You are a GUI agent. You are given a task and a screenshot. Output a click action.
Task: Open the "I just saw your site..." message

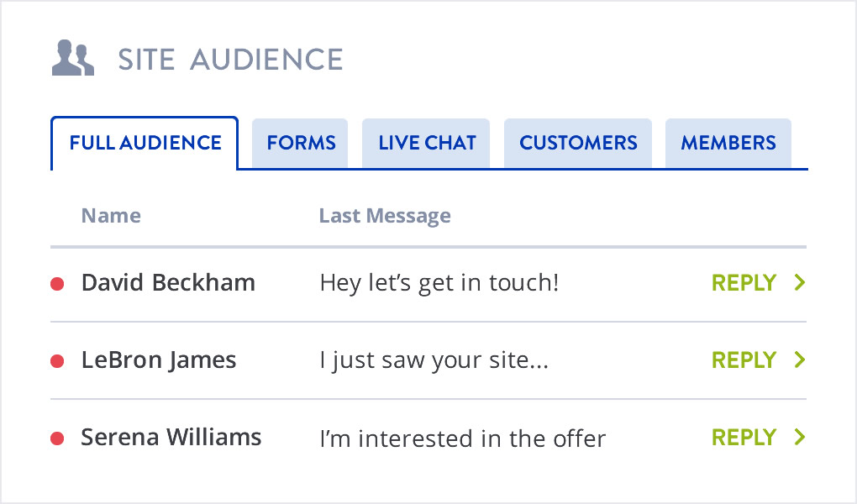pyautogui.click(x=434, y=361)
